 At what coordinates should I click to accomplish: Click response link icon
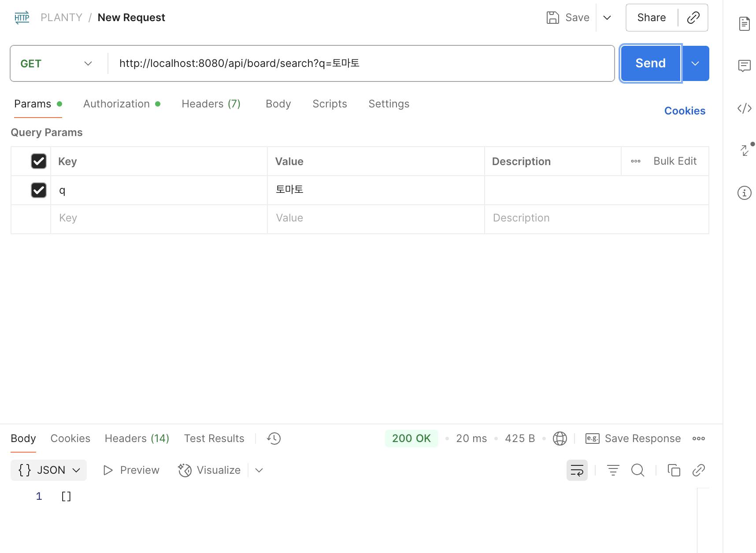point(699,470)
